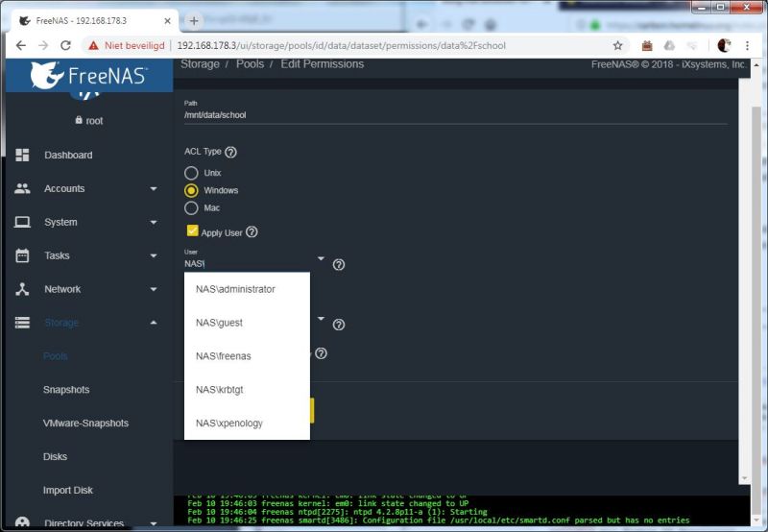Open ACL Type help icon
Image resolution: width=768 pixels, height=532 pixels.
(230, 152)
